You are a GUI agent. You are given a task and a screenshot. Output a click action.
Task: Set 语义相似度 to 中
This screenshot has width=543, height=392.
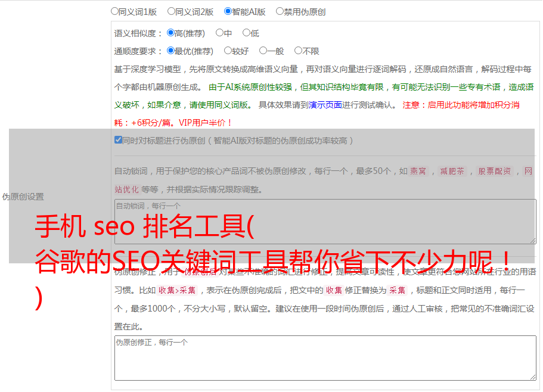pos(219,33)
